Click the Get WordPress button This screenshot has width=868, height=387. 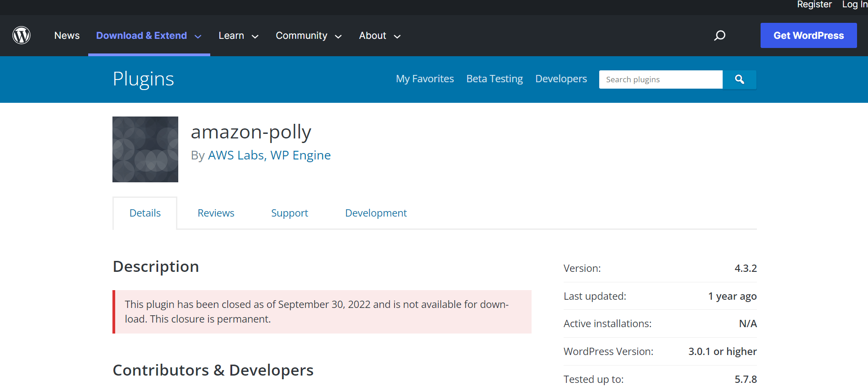808,36
